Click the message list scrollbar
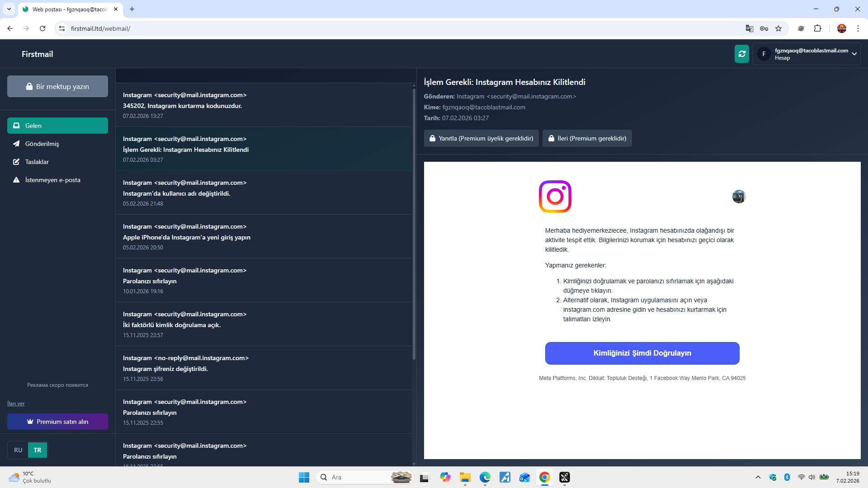 [414, 224]
